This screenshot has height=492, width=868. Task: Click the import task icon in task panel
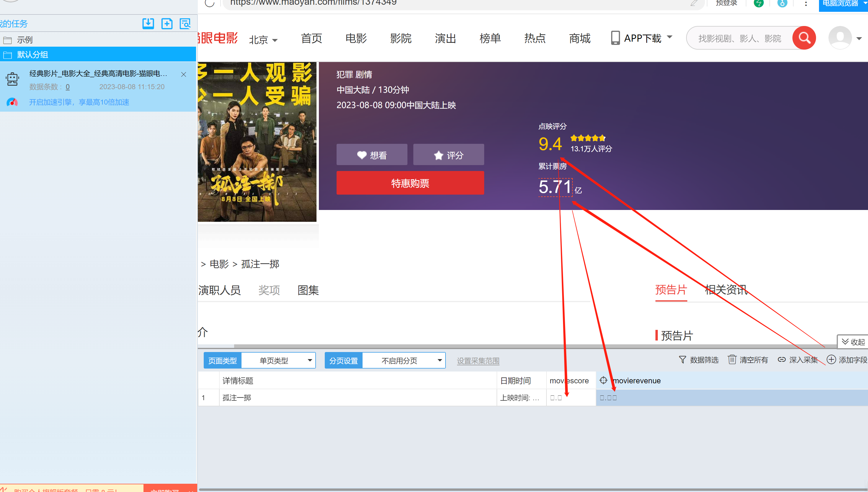pyautogui.click(x=148, y=23)
